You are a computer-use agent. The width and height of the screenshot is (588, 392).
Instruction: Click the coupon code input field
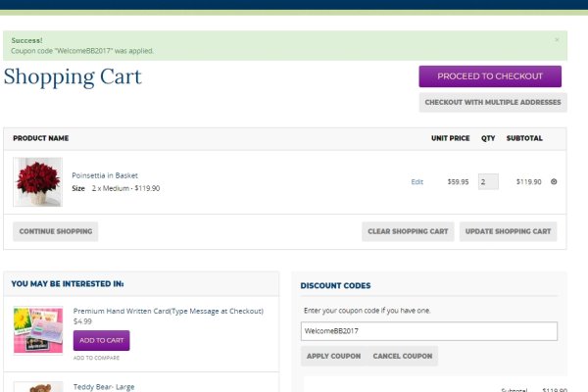pos(428,331)
